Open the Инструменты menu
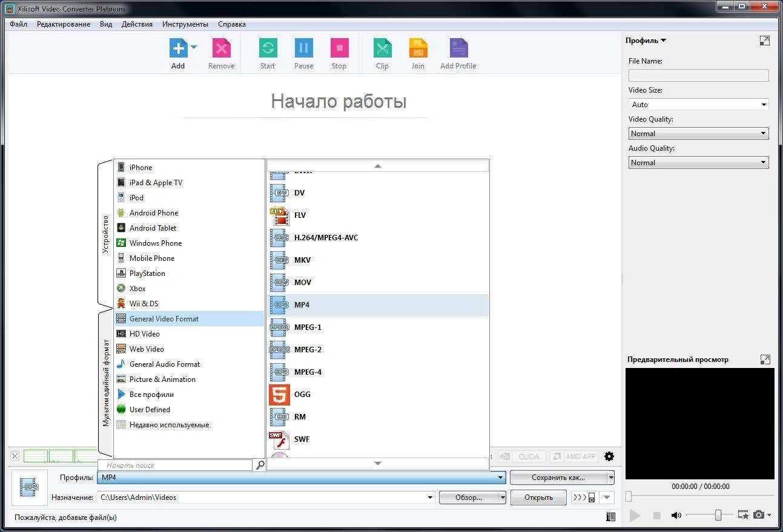This screenshot has width=783, height=532. [185, 24]
